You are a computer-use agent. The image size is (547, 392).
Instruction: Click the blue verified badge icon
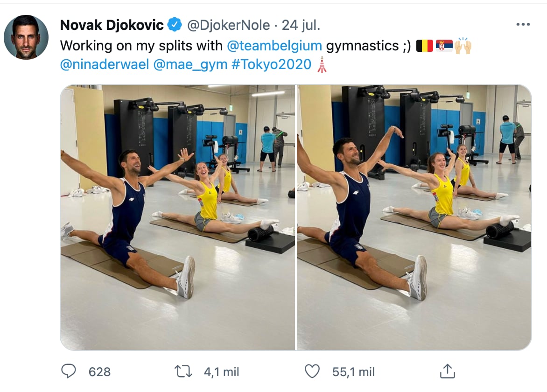[175, 25]
